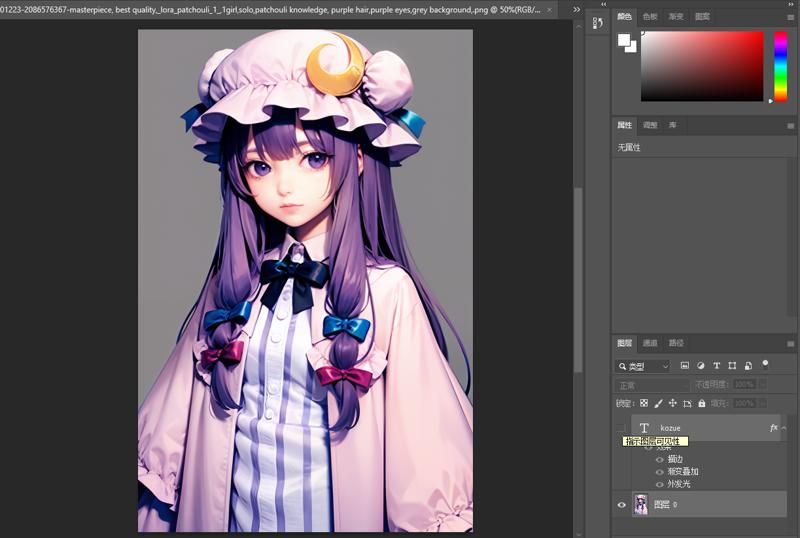Toggle visibility of kozue text layer
800x538 pixels.
pos(621,428)
